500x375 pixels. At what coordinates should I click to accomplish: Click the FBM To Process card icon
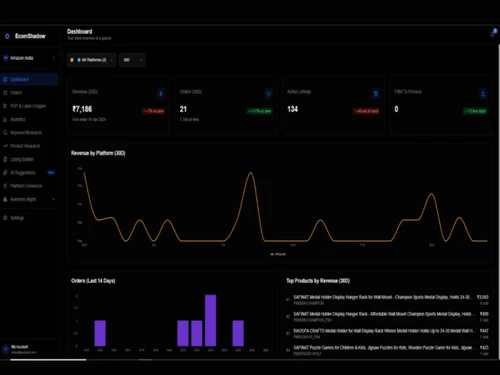tap(483, 94)
